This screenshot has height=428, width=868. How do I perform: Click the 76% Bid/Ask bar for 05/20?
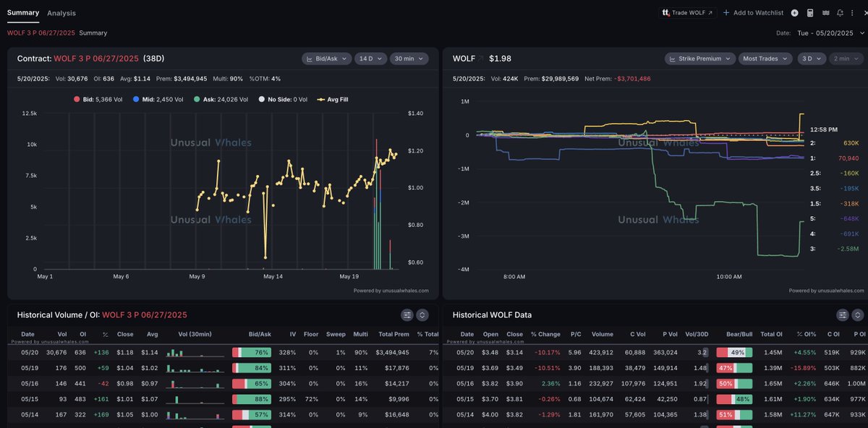point(252,353)
